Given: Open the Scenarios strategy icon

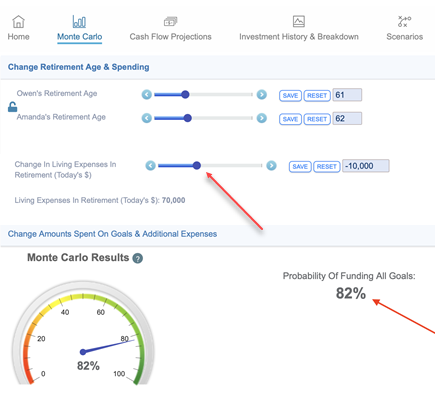Looking at the screenshot, I should (x=404, y=21).
